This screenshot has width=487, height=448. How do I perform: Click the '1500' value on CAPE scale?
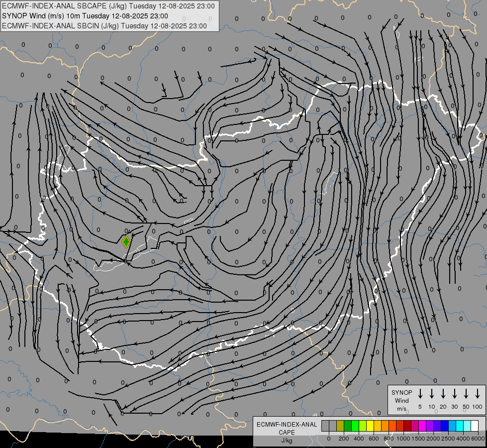click(x=418, y=439)
